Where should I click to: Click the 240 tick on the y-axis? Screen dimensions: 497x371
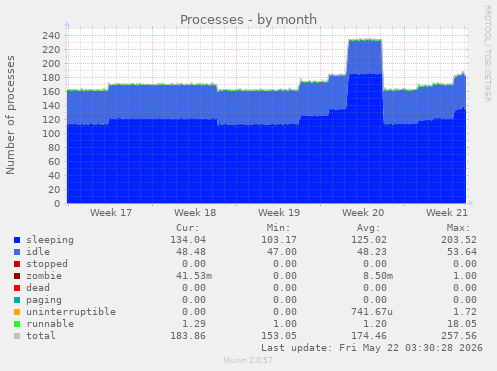[51, 36]
